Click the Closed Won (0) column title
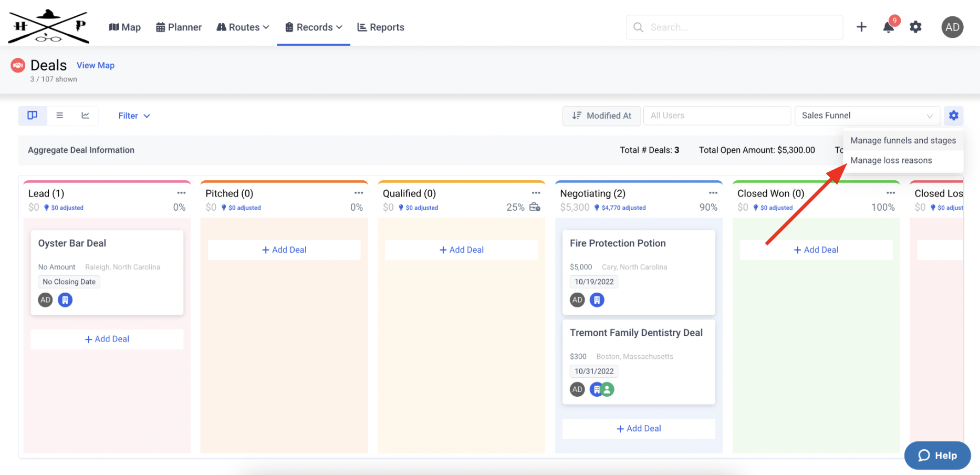This screenshot has width=980, height=475. pos(771,193)
